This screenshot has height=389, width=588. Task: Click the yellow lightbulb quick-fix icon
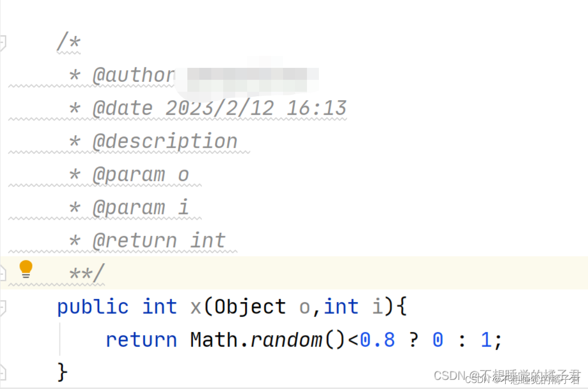(x=26, y=269)
